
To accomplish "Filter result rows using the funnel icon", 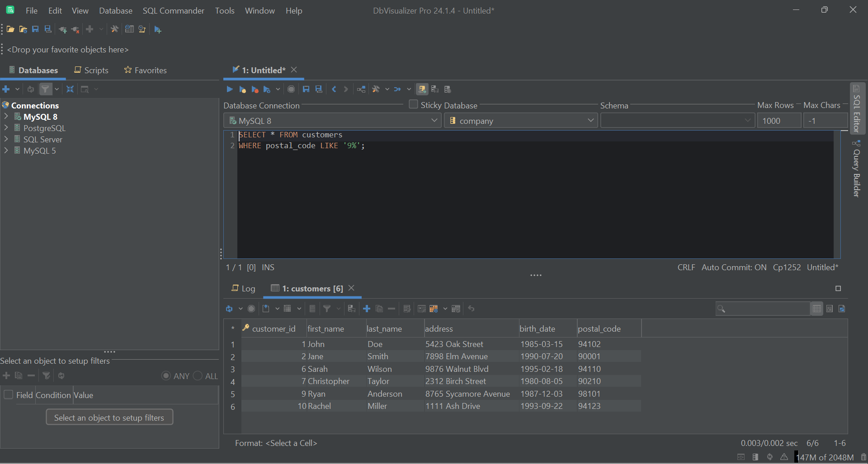I will (x=327, y=309).
